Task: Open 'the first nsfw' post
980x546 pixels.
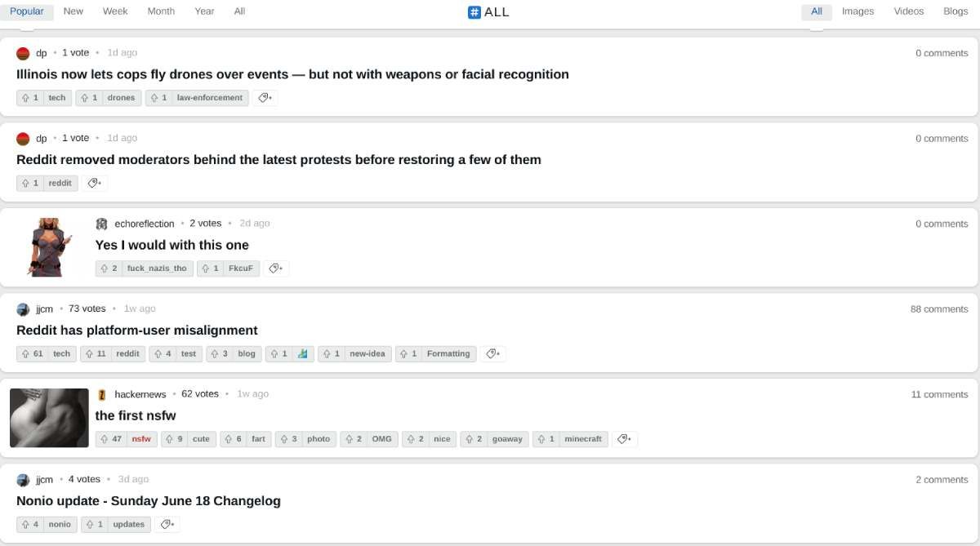Action: coord(136,415)
